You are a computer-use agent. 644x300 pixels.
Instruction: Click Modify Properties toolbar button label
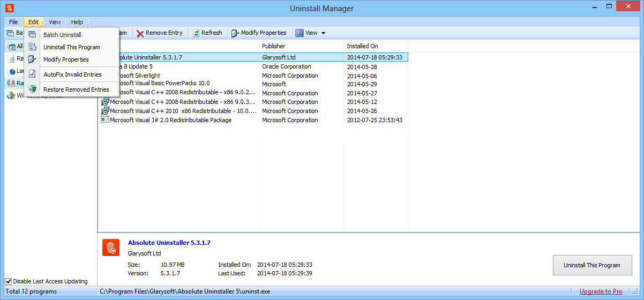click(264, 33)
